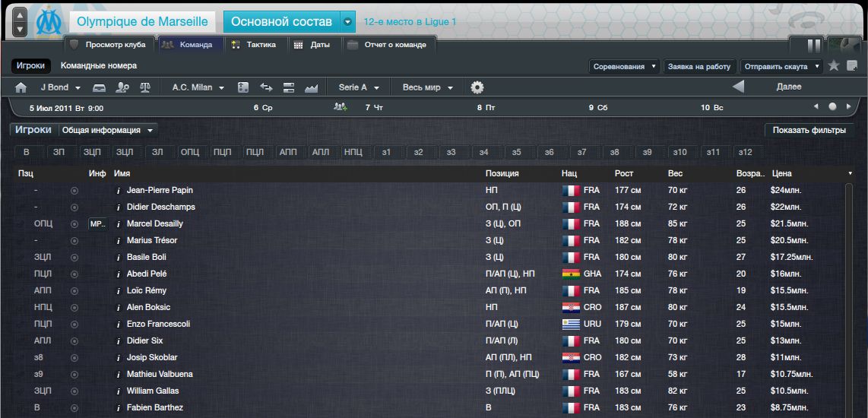
Task: Click the star bookmark icon
Action: pyautogui.click(x=834, y=66)
